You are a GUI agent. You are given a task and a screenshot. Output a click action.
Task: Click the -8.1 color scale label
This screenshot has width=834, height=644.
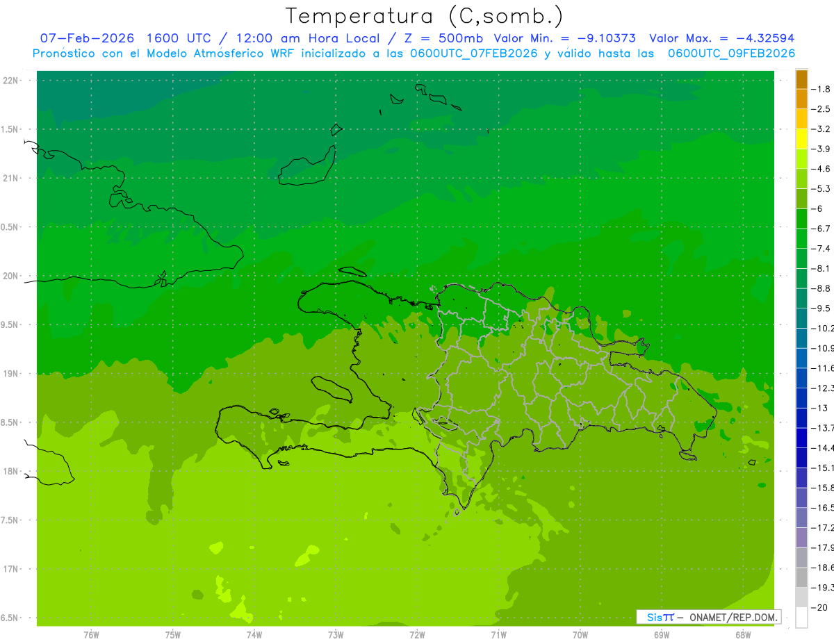click(821, 268)
